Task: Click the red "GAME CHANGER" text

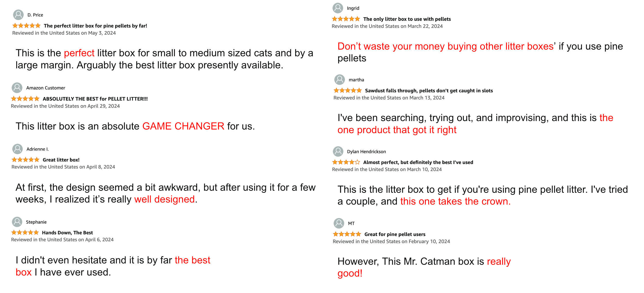Action: point(183,126)
